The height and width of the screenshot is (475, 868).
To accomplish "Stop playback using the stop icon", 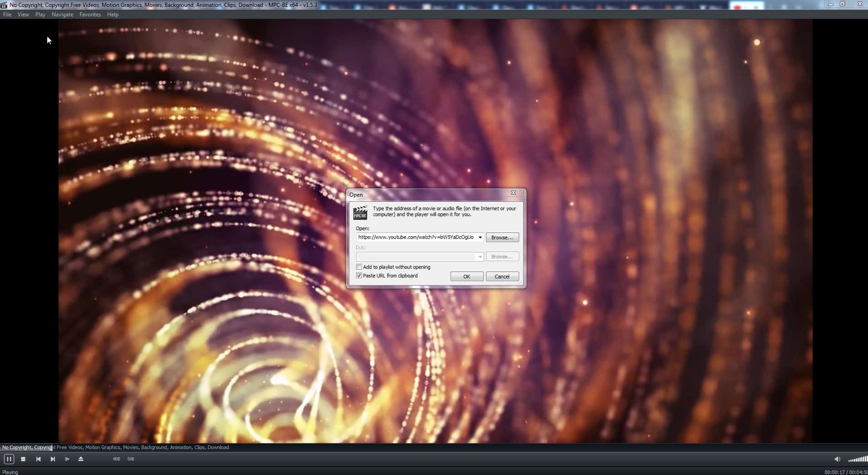I will [x=23, y=459].
